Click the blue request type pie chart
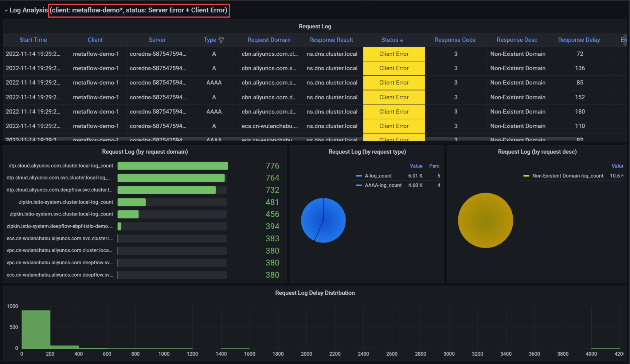 pos(323,220)
